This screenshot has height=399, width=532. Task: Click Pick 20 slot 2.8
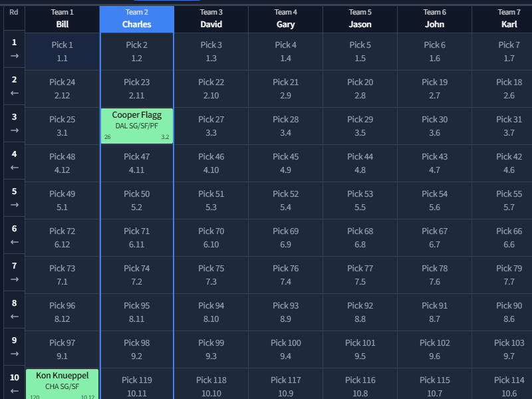tap(360, 89)
